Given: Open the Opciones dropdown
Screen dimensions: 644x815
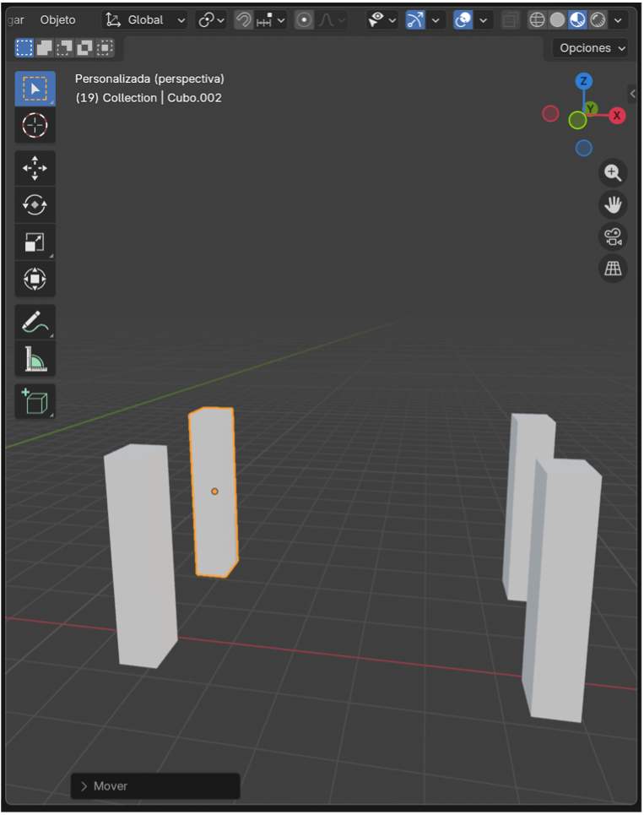Looking at the screenshot, I should [591, 48].
